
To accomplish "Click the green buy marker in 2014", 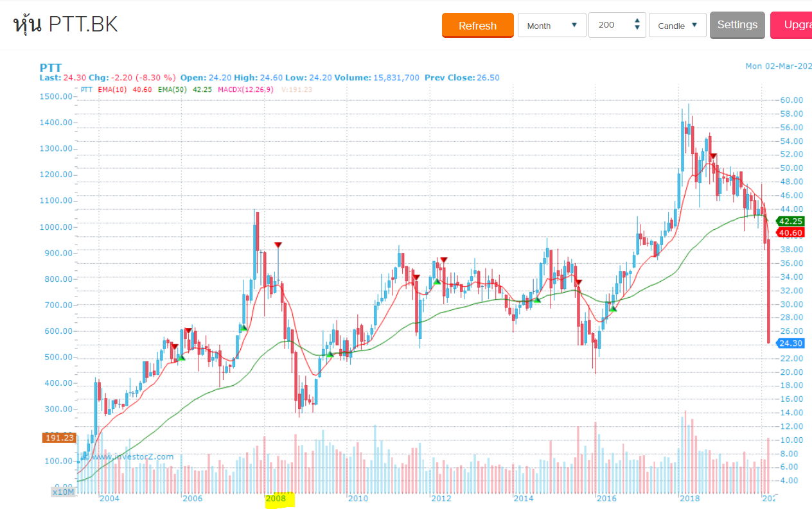I will [x=537, y=300].
